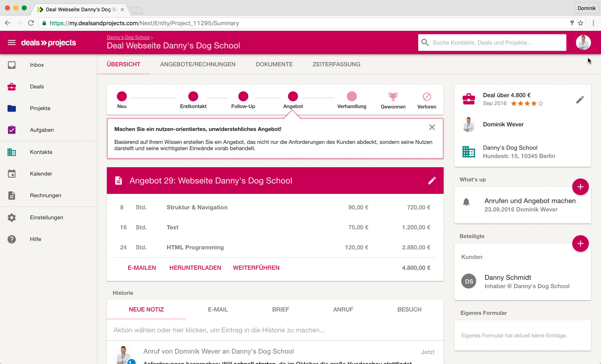The width and height of the screenshot is (601, 364).
Task: Click the Deals briefcase icon in sidebar
Action: (11, 87)
